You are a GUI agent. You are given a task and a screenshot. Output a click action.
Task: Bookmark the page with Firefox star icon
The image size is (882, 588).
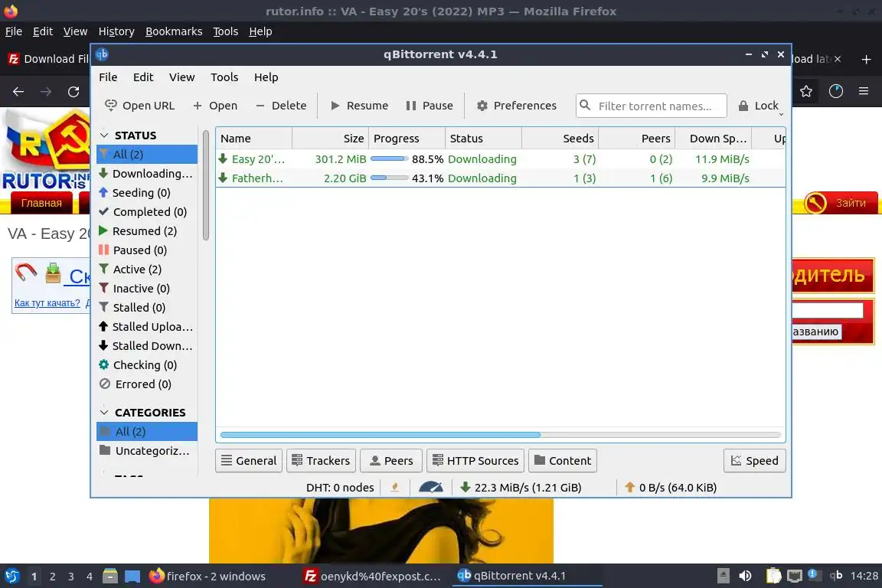coord(806,91)
